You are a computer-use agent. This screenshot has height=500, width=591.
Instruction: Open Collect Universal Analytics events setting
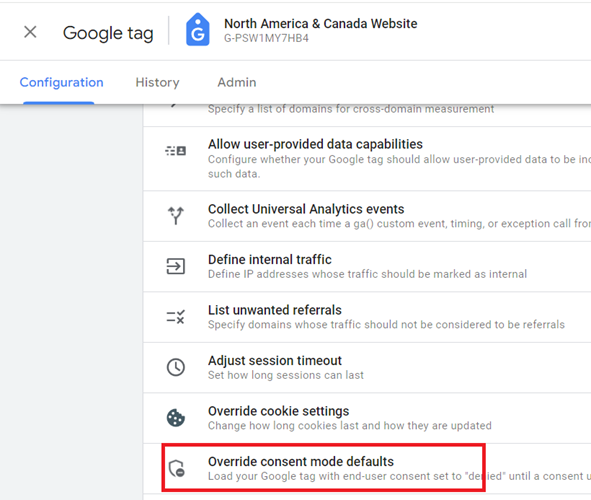click(x=367, y=216)
